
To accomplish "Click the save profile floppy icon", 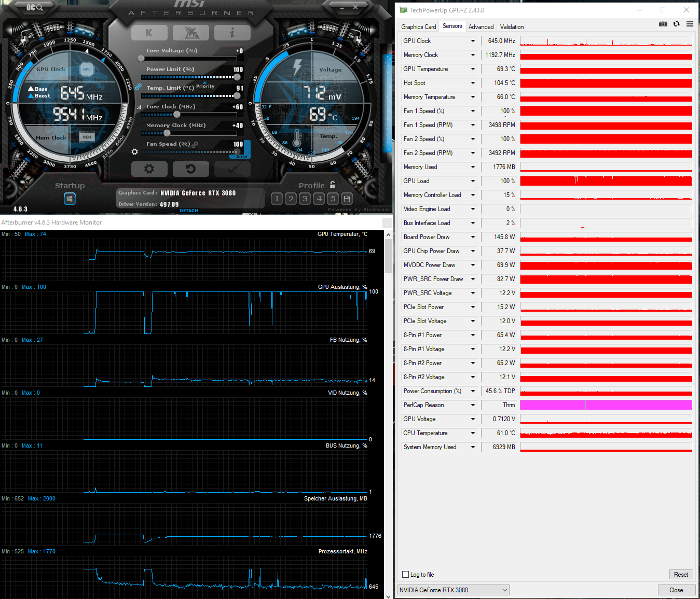I will tap(347, 199).
